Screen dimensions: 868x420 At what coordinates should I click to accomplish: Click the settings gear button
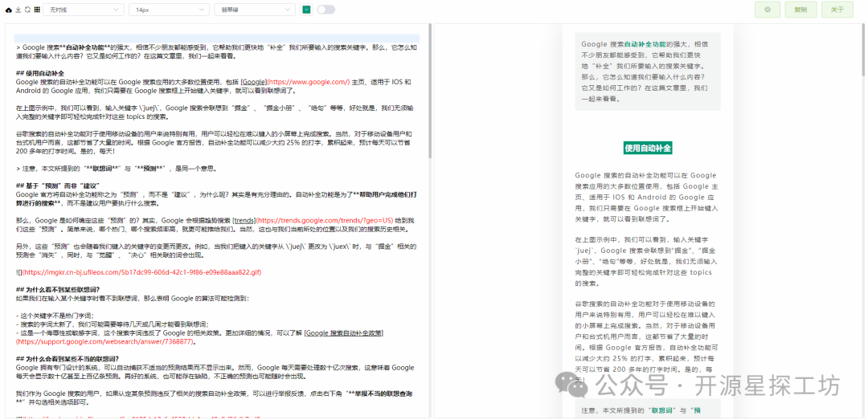pyautogui.click(x=768, y=10)
